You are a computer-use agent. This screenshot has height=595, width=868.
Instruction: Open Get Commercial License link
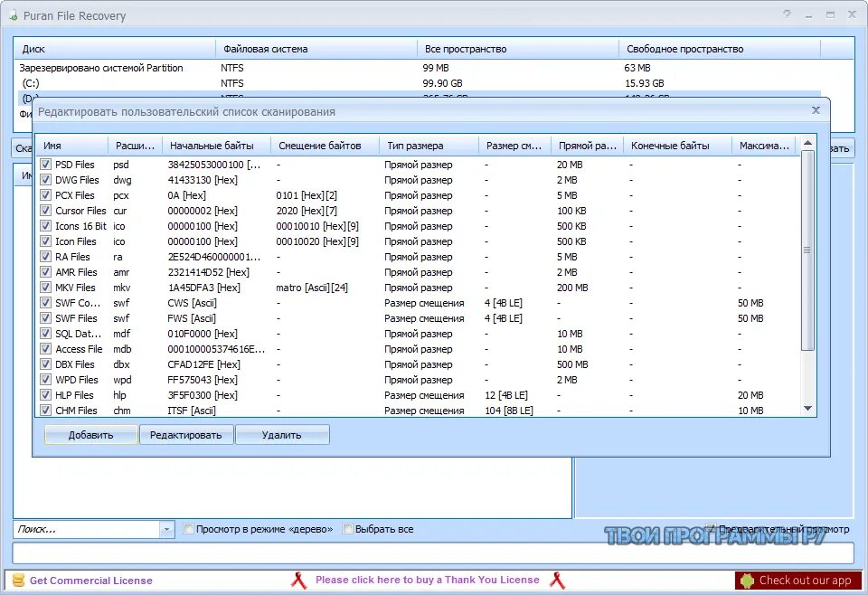pos(90,580)
